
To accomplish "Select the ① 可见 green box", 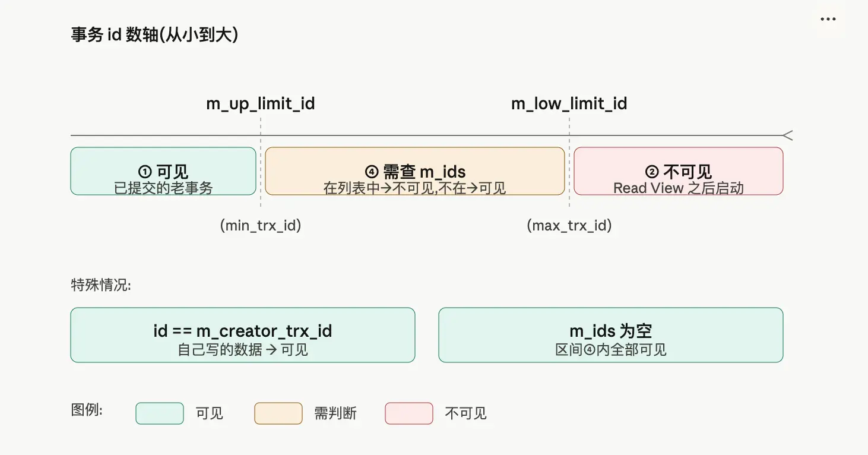I will (x=163, y=171).
